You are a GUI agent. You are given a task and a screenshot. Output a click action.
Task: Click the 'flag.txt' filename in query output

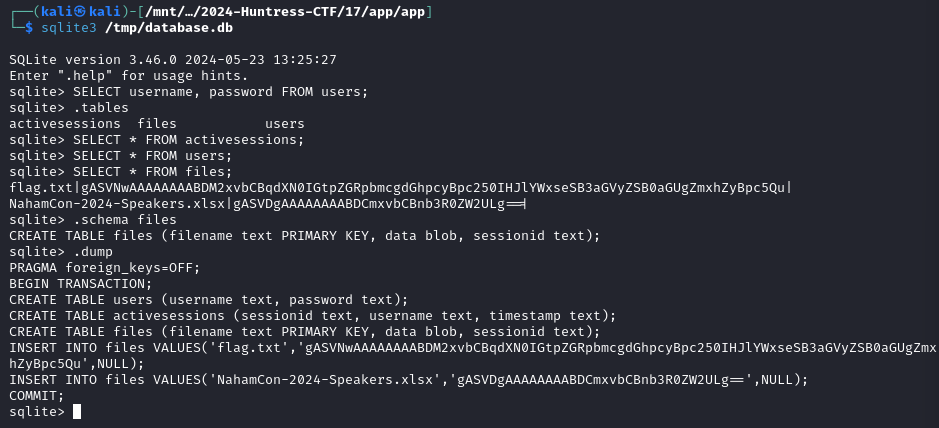[x=41, y=188]
